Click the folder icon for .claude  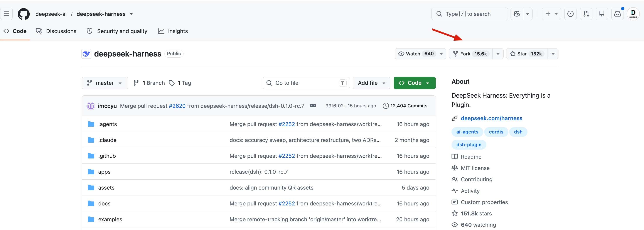[x=91, y=140]
